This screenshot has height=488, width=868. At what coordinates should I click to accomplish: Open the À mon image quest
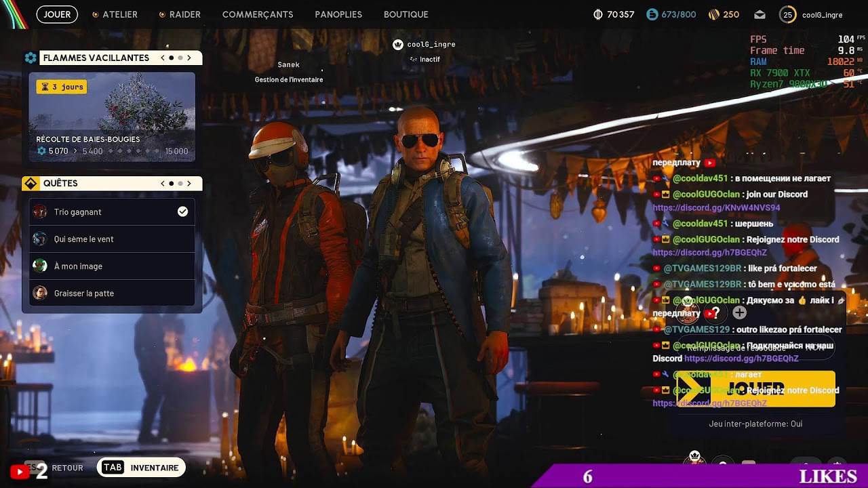coord(112,266)
